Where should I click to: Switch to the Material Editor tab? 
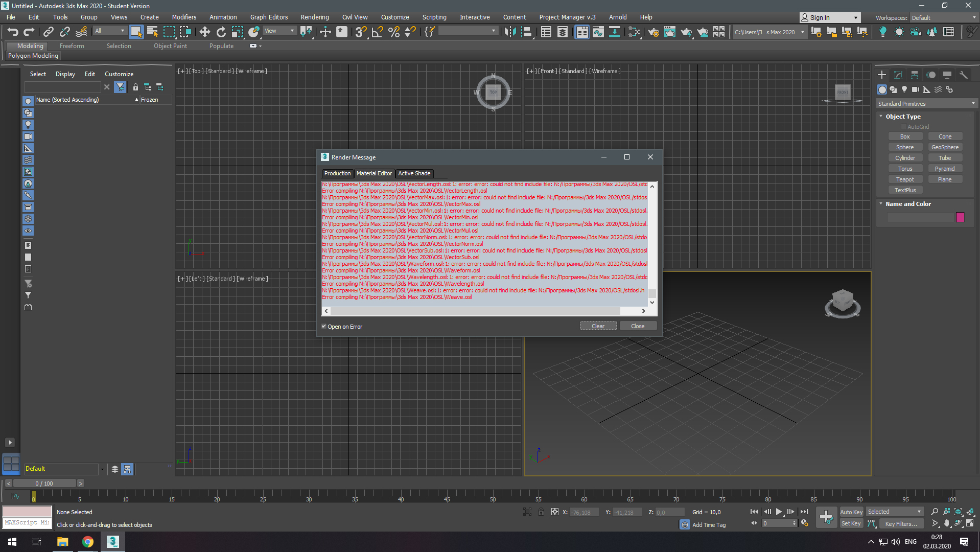[374, 174]
